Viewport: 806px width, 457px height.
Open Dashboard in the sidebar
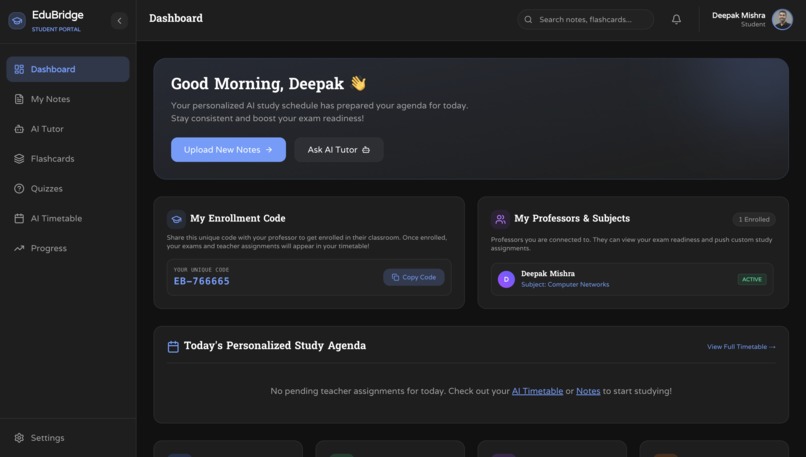[x=68, y=69]
